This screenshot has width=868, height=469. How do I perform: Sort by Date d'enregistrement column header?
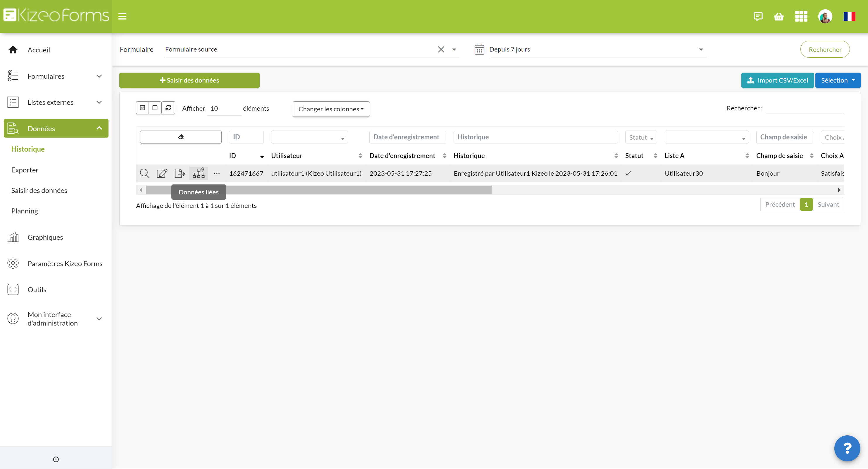point(407,155)
